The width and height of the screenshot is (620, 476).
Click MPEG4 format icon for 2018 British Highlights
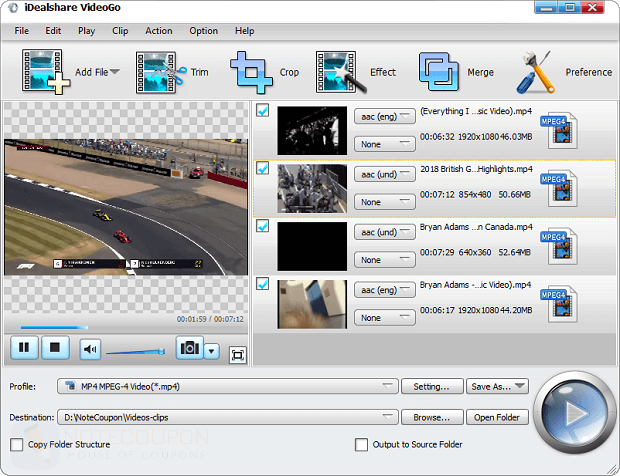[560, 189]
